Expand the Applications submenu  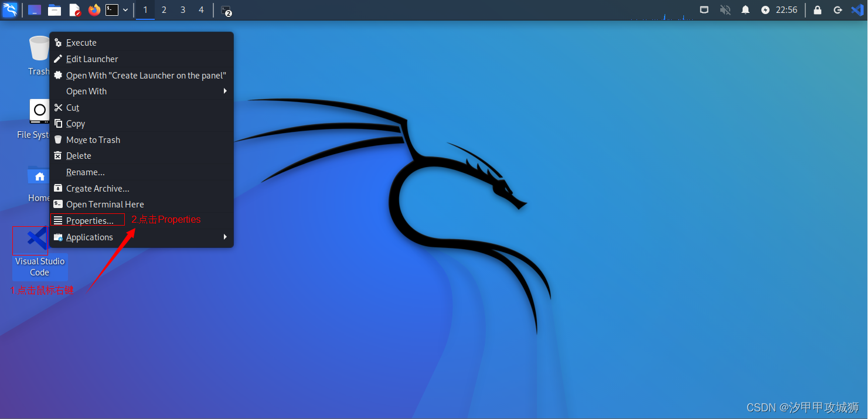(x=141, y=237)
